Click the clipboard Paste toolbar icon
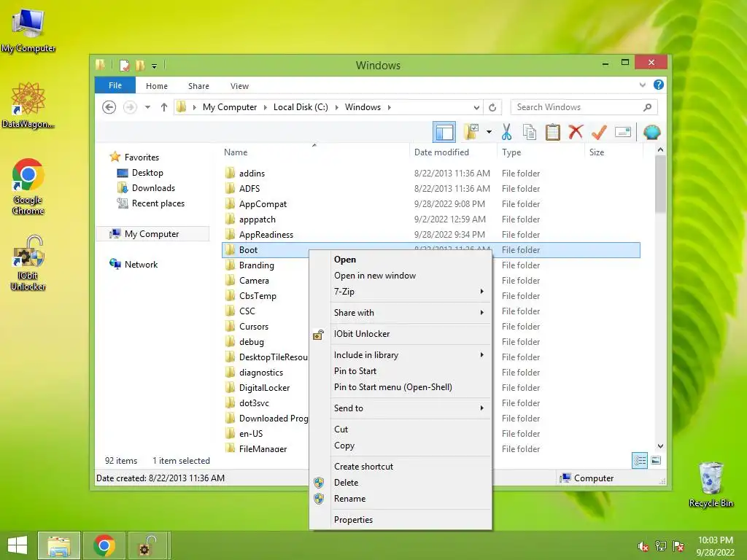The width and height of the screenshot is (747, 560). [553, 132]
